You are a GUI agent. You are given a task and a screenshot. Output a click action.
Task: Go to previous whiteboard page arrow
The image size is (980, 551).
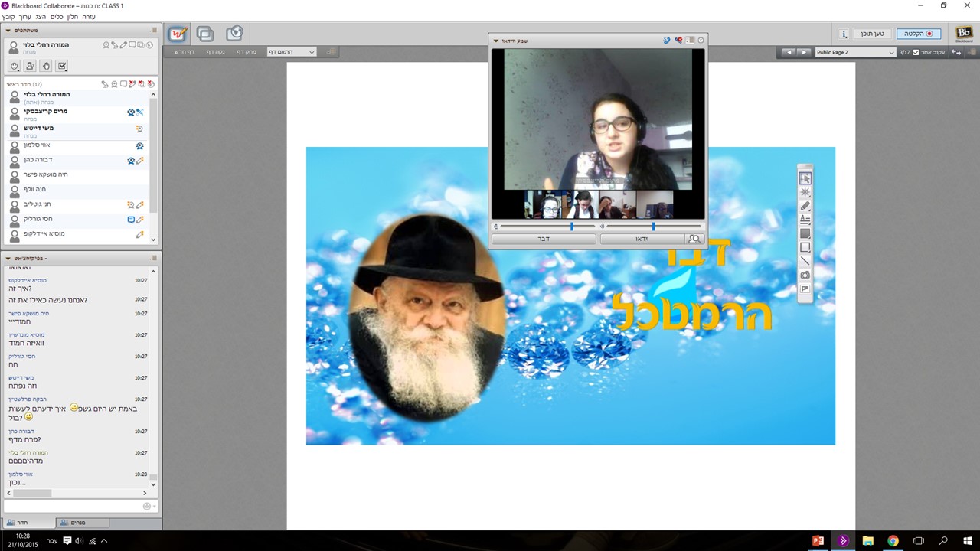click(789, 52)
